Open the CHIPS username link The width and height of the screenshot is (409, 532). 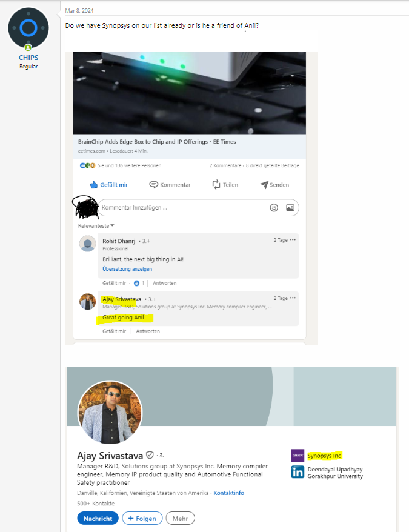click(28, 58)
